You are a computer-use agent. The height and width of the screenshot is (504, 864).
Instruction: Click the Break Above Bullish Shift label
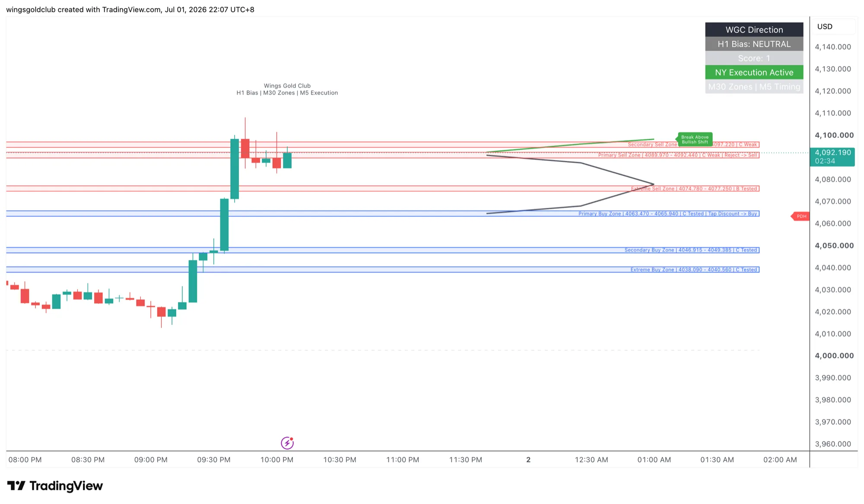click(x=695, y=139)
